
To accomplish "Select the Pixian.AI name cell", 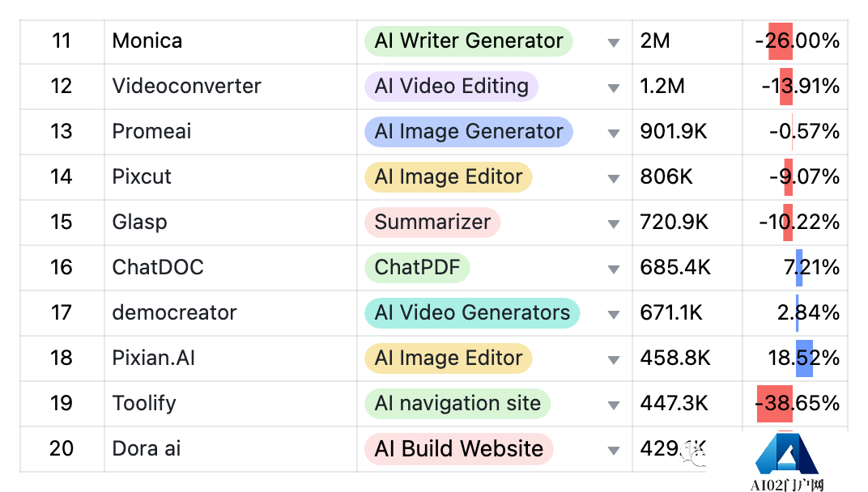I will [154, 358].
